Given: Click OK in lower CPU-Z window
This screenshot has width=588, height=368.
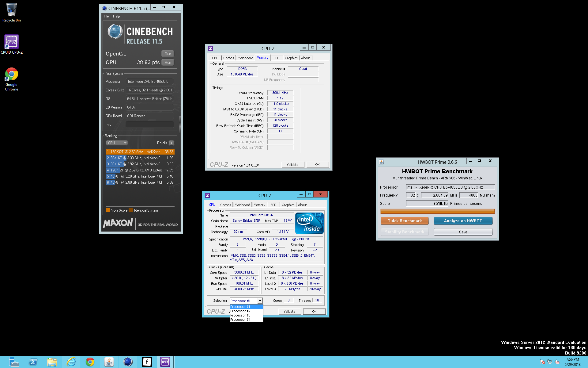Looking at the screenshot, I should 314,312.
